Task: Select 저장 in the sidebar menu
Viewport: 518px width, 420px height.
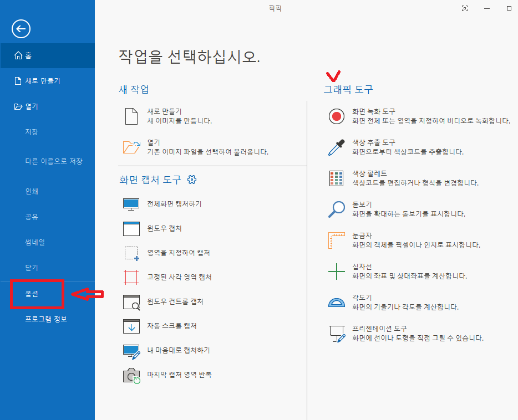Action: coord(32,132)
